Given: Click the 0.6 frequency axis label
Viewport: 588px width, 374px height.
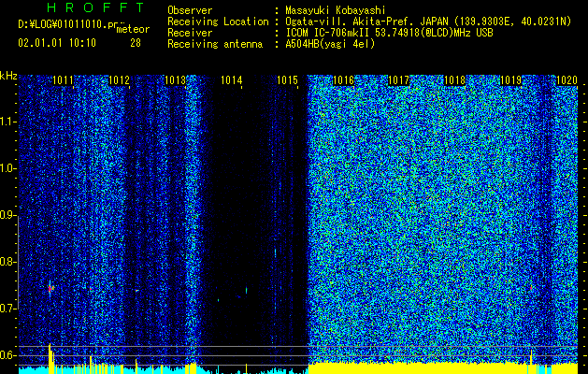Looking at the screenshot, I should (x=7, y=355).
